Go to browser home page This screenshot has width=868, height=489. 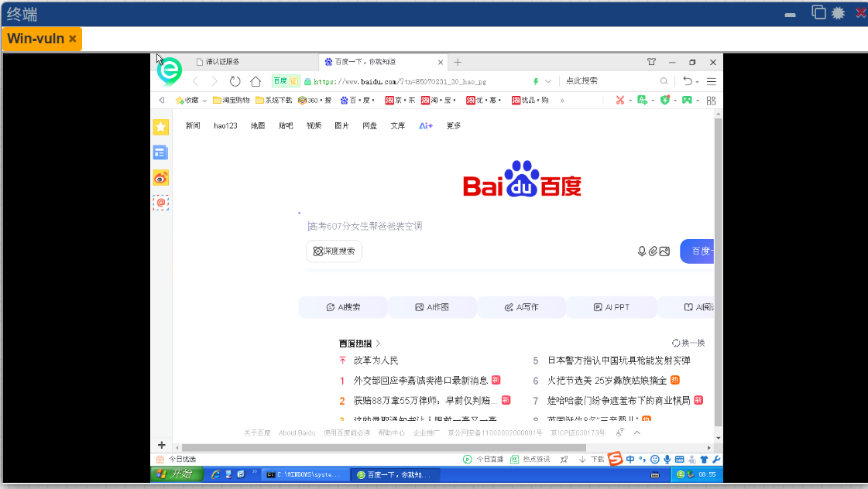256,81
